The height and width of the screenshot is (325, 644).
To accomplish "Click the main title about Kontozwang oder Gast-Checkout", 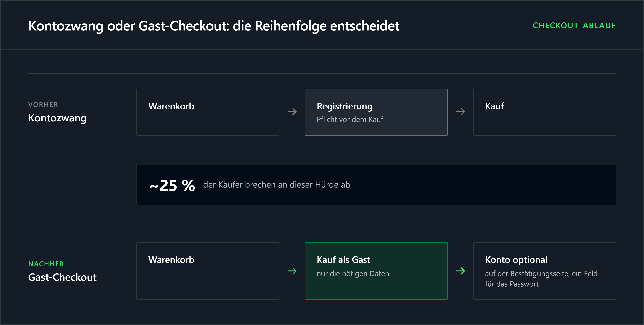I will tap(214, 26).
